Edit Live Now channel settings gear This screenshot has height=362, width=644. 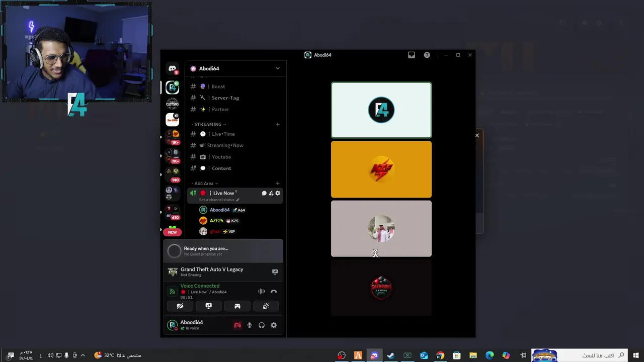point(277,193)
